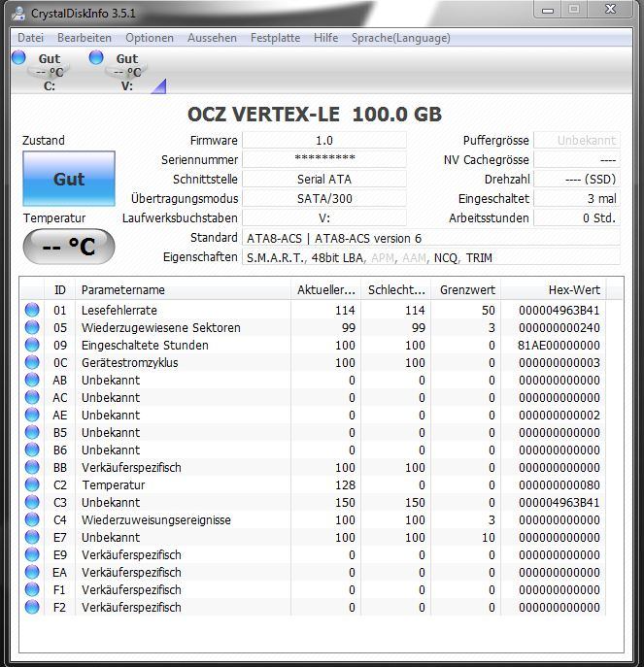Click the temperature display button
The width and height of the screenshot is (644, 667).
click(x=69, y=247)
